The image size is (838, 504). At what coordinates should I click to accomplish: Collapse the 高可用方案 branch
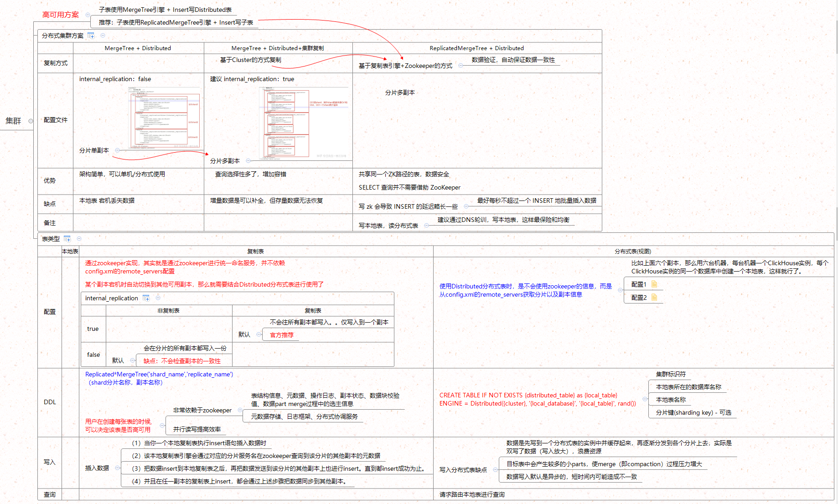88,15
